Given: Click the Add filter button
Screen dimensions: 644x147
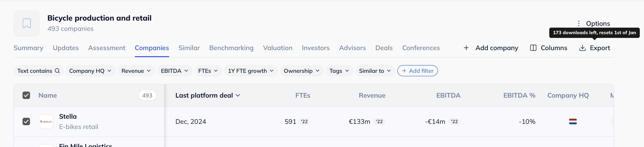Looking at the screenshot, I should [417, 71].
